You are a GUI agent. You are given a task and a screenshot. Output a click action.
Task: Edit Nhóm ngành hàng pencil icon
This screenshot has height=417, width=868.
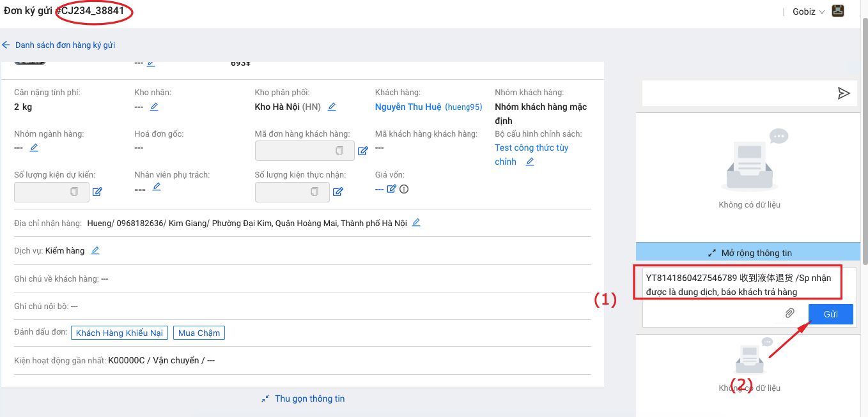click(34, 148)
